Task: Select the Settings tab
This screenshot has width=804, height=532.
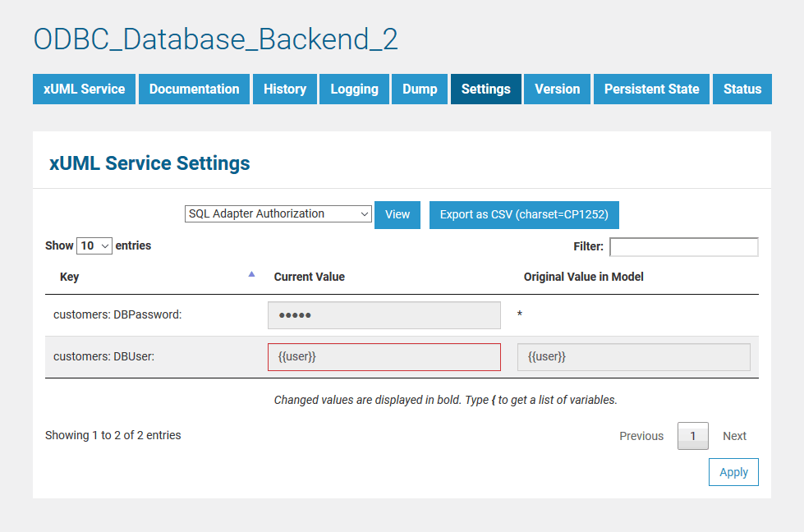Action: [485, 89]
